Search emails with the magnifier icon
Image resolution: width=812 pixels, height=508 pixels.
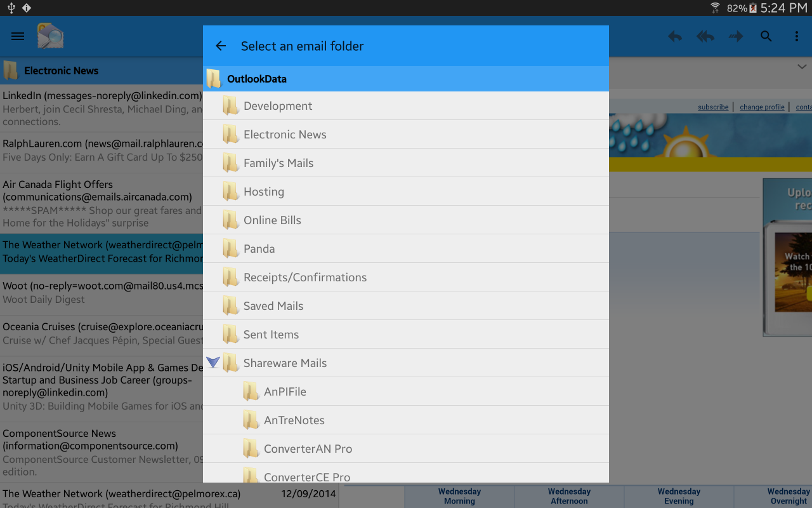[766, 37]
